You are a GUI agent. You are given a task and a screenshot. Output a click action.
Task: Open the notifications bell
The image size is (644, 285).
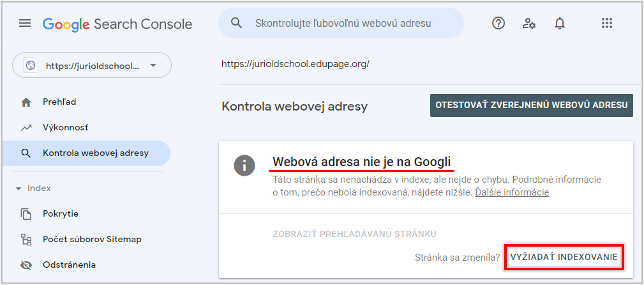(x=559, y=24)
